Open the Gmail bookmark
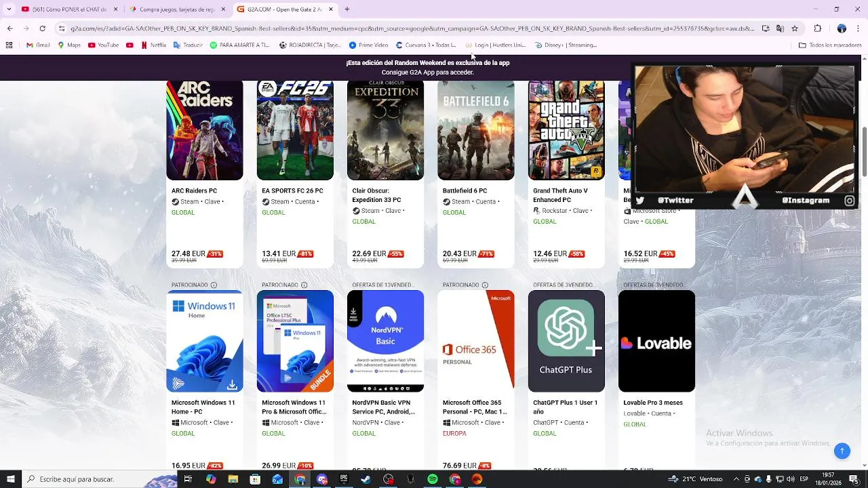This screenshot has width=868, height=488. point(38,45)
